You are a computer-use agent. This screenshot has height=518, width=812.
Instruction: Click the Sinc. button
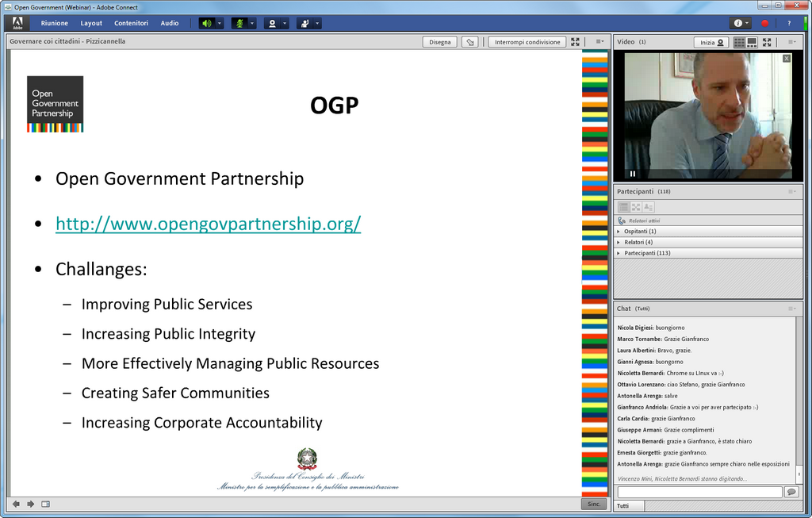594,504
